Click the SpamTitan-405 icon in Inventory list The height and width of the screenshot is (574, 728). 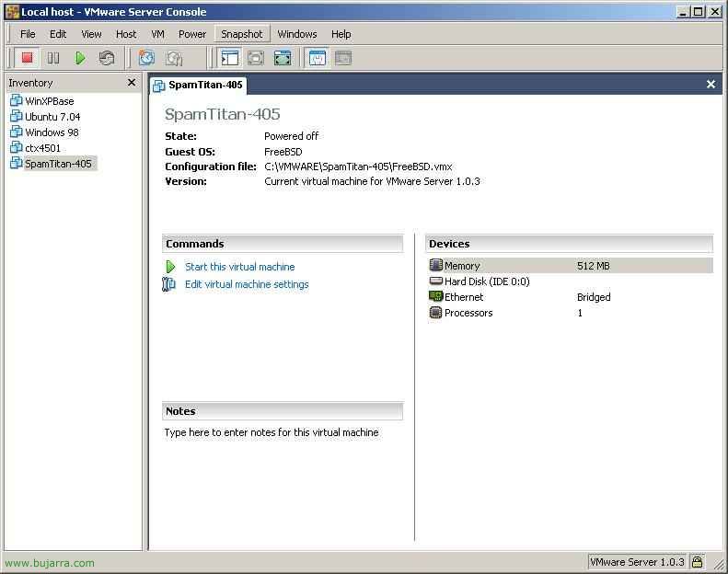coord(17,163)
